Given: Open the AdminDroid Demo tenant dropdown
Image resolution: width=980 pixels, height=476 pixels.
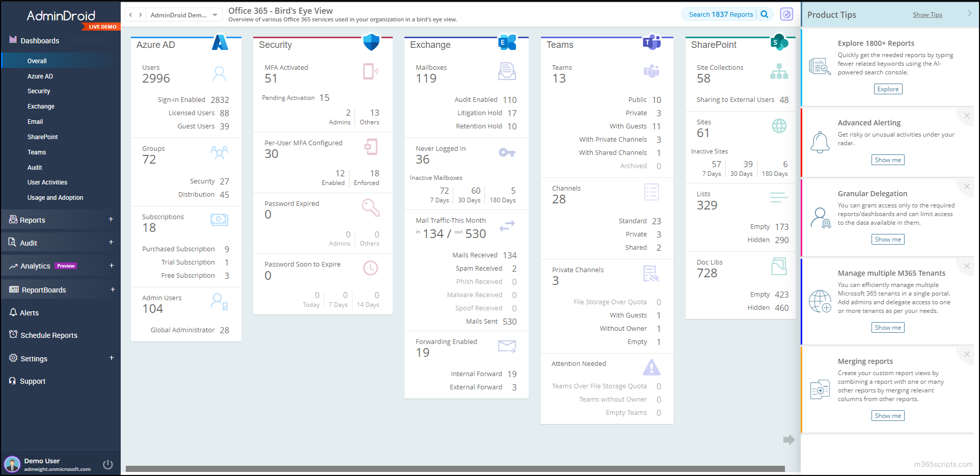Looking at the screenshot, I should click(x=184, y=15).
